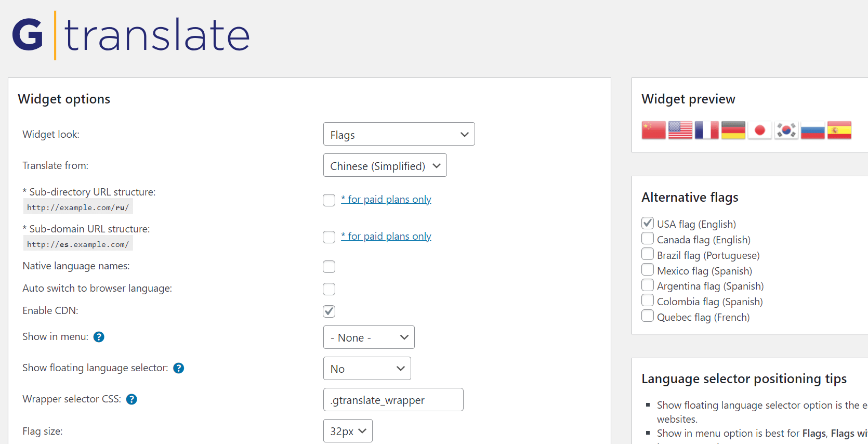Viewport: 868px width, 444px height.
Task: Expand the Translate from language dropdown
Action: point(385,165)
